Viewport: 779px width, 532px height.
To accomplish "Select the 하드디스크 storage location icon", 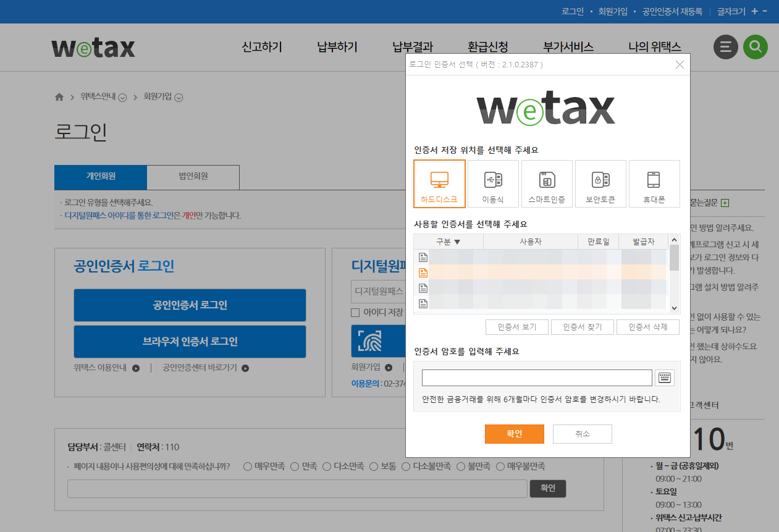I will 439,184.
